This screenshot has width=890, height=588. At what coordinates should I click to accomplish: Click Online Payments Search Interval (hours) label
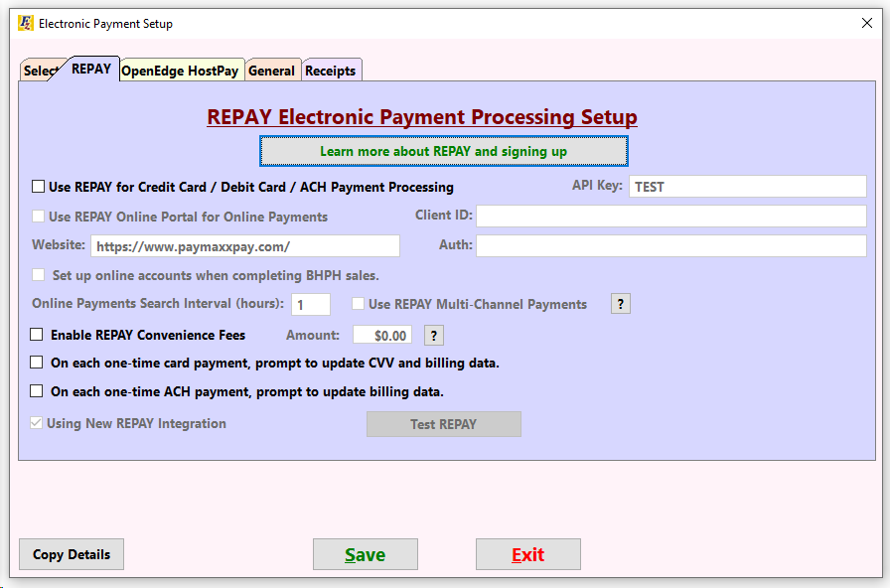click(158, 304)
